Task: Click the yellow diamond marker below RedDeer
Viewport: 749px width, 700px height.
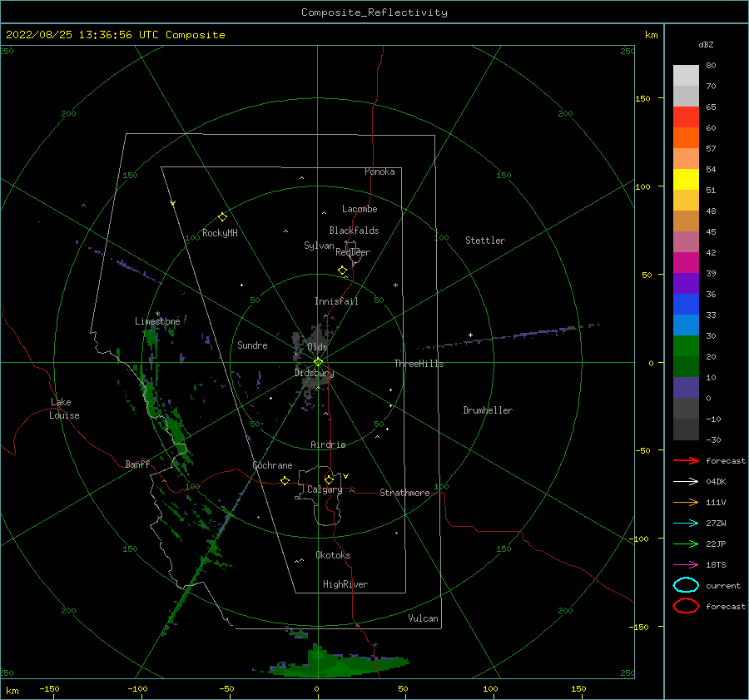Action: pos(342,271)
